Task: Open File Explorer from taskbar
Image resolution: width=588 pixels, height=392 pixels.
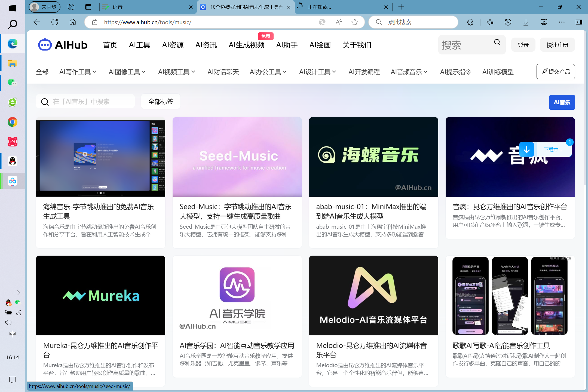Action: pyautogui.click(x=13, y=63)
